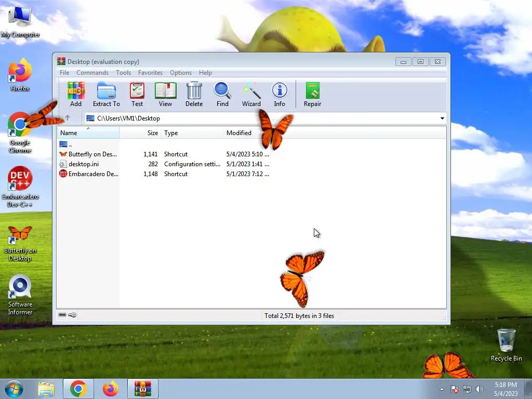Open the File menu
Screen dimensions: 532x399
(64, 73)
